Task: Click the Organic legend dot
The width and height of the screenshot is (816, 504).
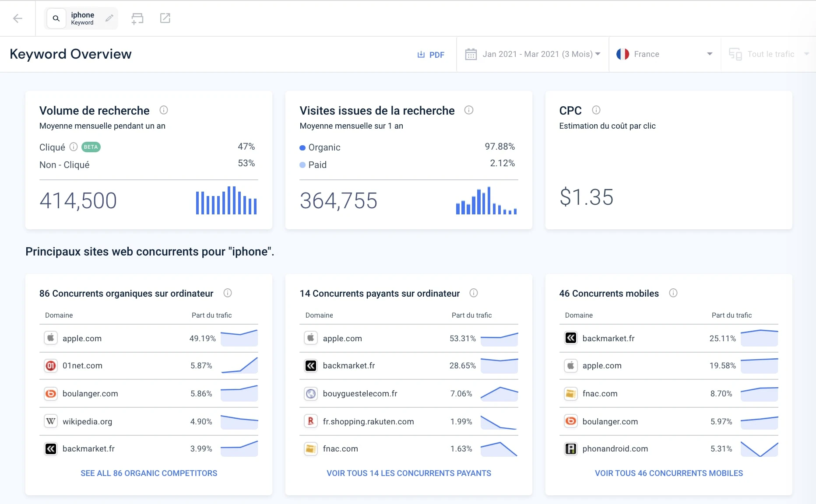Action: (x=302, y=148)
